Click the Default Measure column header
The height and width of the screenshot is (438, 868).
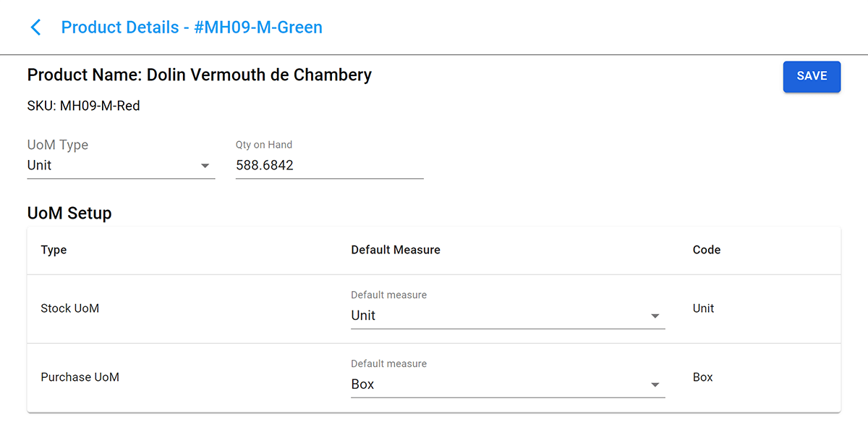396,250
